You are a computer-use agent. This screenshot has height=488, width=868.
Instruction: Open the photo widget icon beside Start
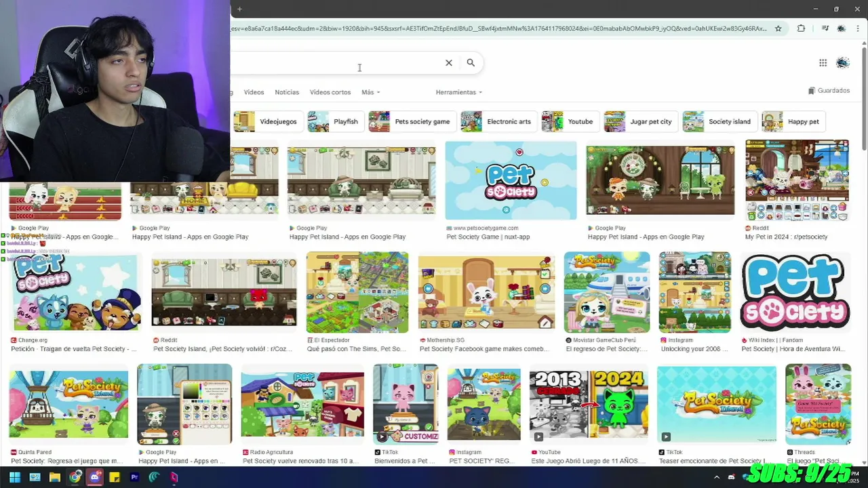click(35, 477)
